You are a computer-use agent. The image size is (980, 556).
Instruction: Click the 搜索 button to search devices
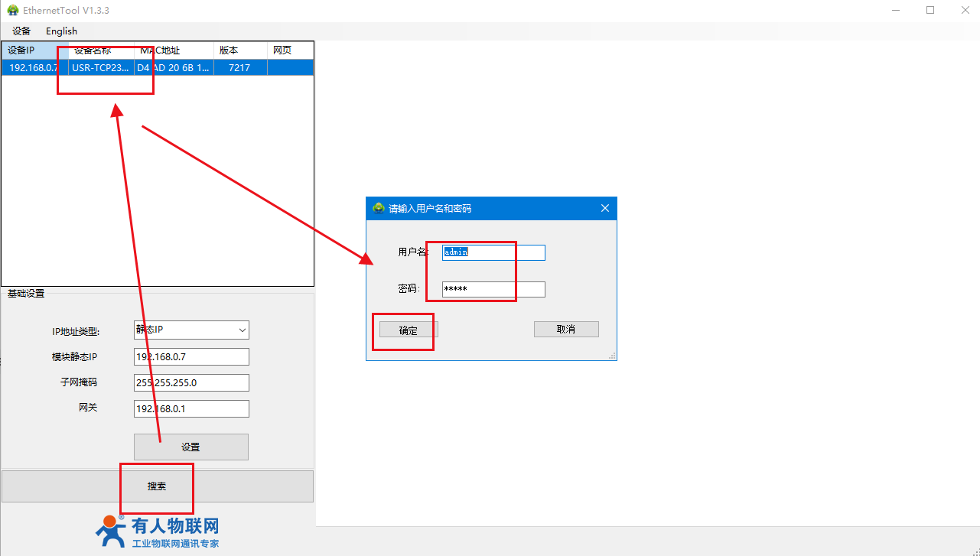(157, 486)
